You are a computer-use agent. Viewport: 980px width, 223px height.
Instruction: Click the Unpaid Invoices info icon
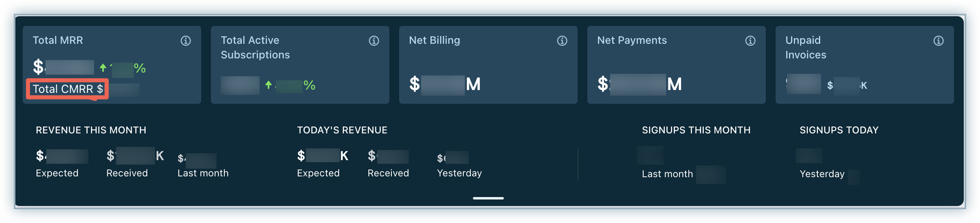939,41
